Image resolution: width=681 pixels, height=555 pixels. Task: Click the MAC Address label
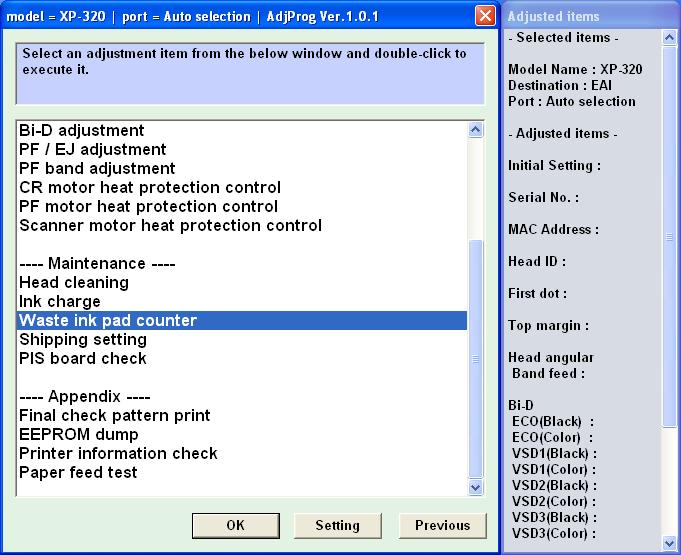(553, 229)
